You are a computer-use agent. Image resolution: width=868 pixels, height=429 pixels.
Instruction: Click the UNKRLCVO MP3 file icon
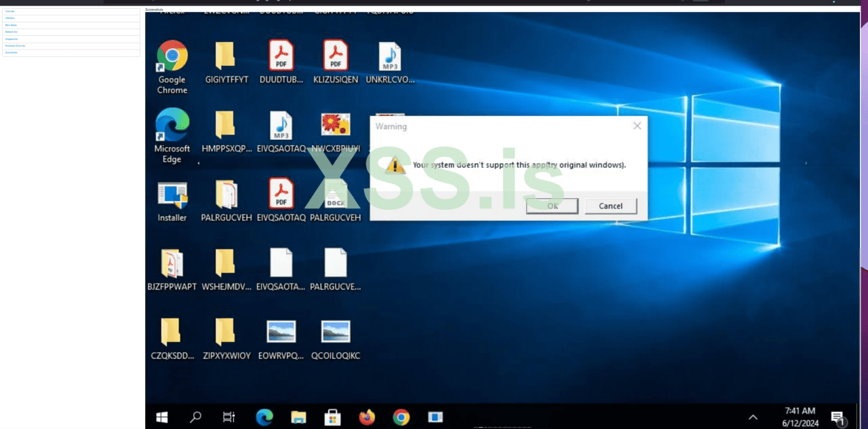(x=389, y=57)
